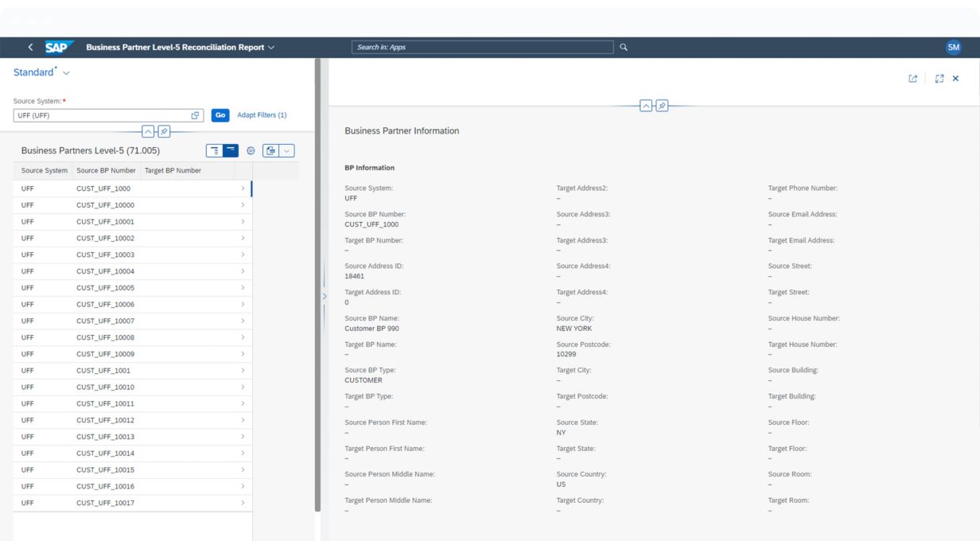
Task: Click the back arrow in the shell header
Action: 30,47
